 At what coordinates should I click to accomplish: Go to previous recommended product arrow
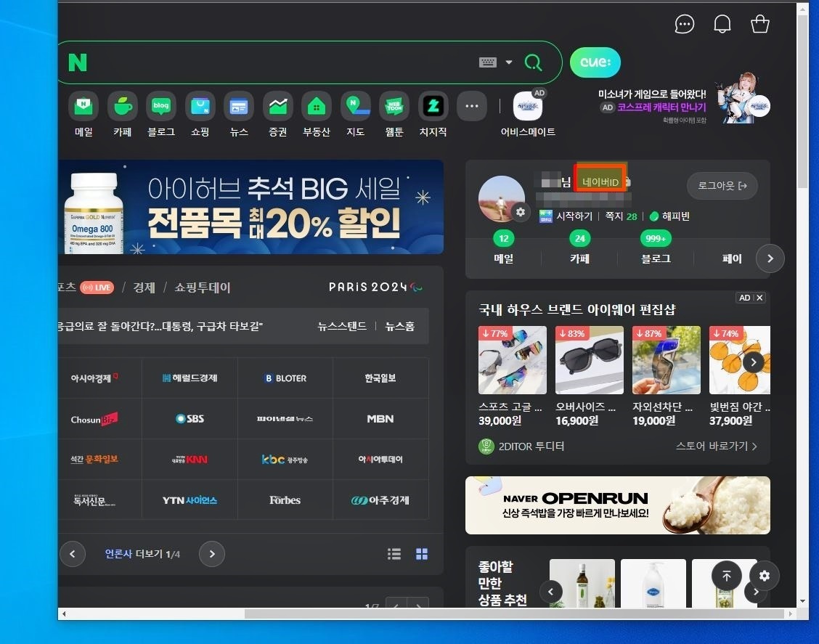coord(550,592)
